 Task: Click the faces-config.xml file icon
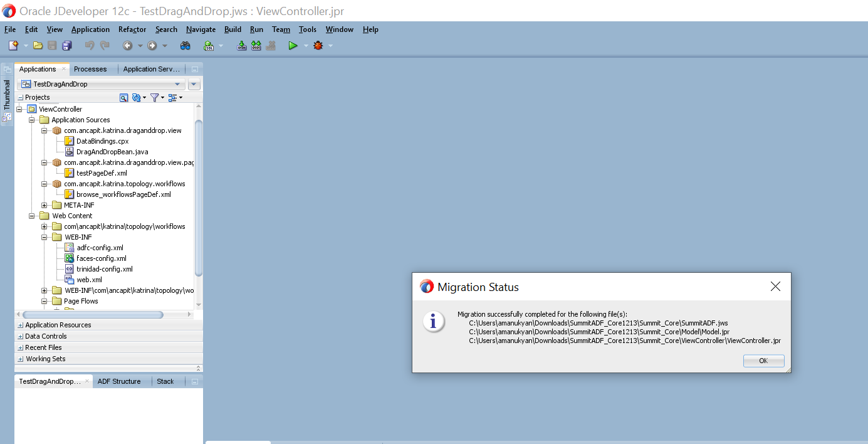[70, 258]
